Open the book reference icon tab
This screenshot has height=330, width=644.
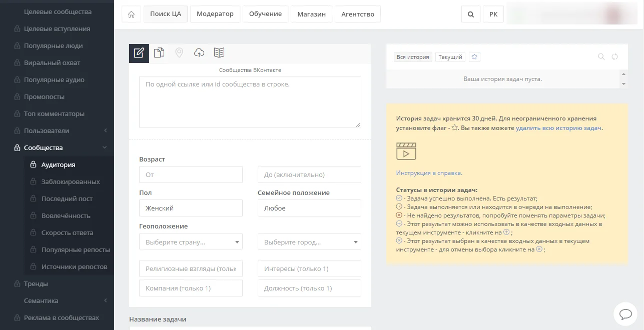tap(219, 53)
